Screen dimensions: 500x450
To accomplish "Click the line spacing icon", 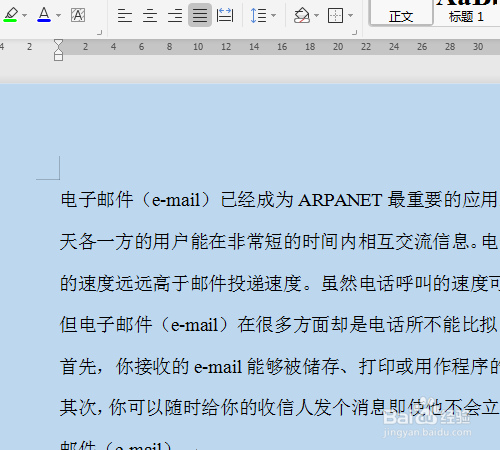I will point(258,15).
